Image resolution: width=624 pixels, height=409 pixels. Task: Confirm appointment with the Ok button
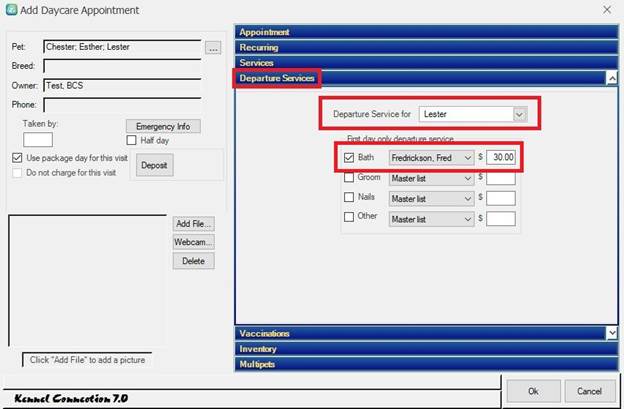pyautogui.click(x=533, y=391)
